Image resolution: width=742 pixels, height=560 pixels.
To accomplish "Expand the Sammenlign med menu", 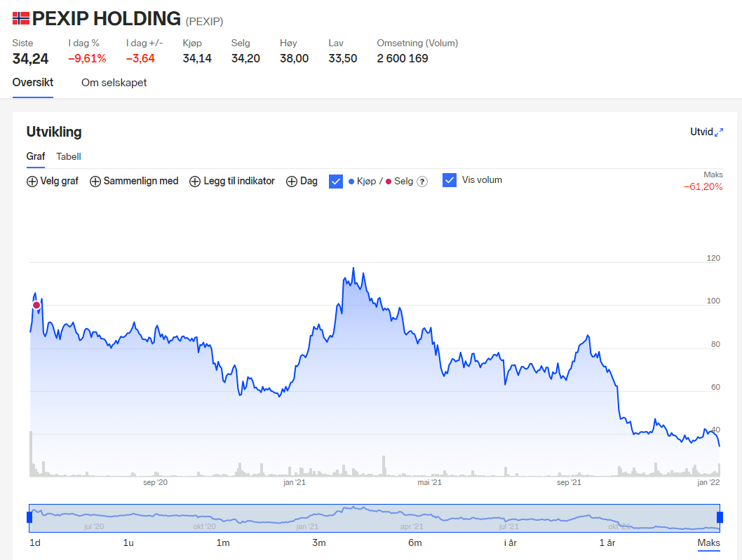I will click(x=140, y=182).
